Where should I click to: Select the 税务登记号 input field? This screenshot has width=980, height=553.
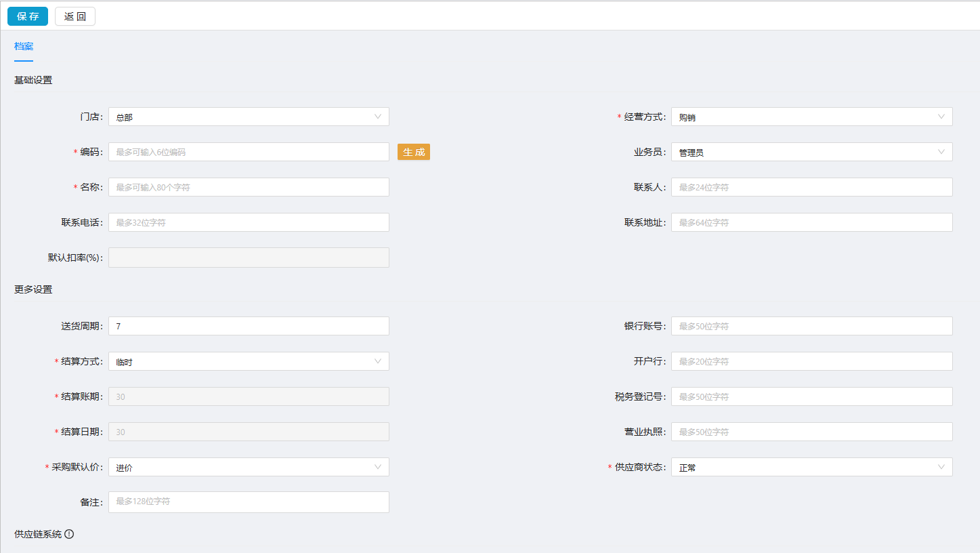click(x=811, y=396)
